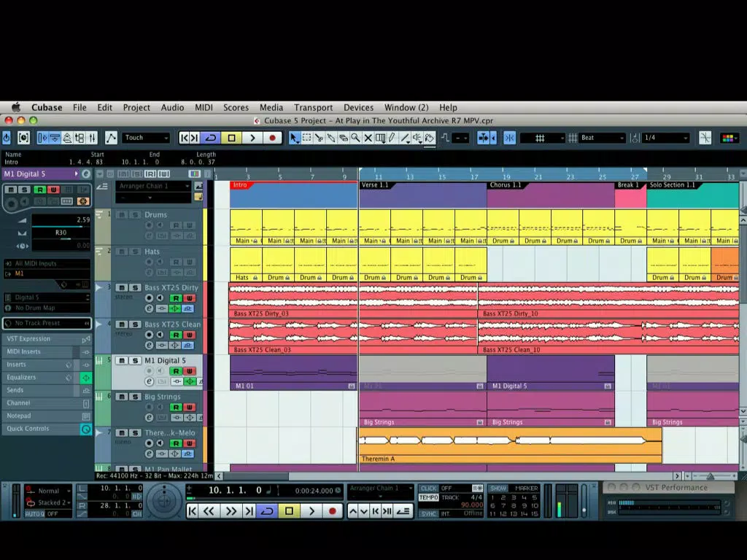Click the horizontal project scrollbar thumb
747x560 pixels.
click(256, 476)
